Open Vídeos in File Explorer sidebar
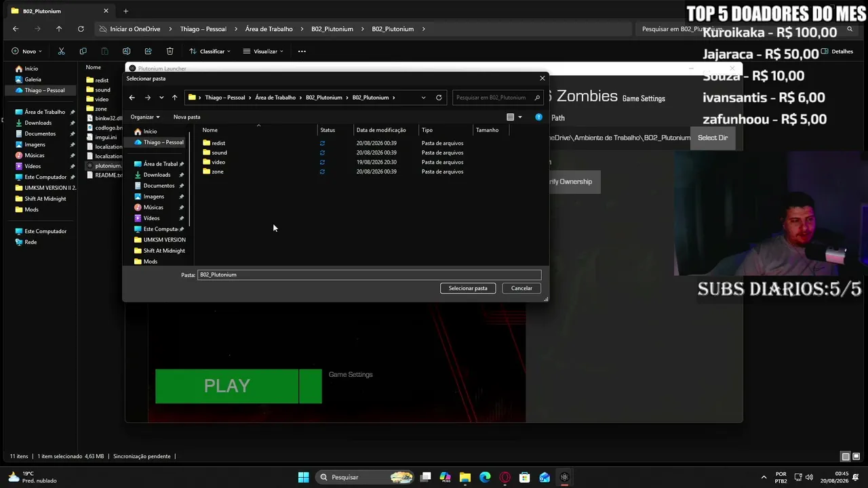 coord(33,166)
